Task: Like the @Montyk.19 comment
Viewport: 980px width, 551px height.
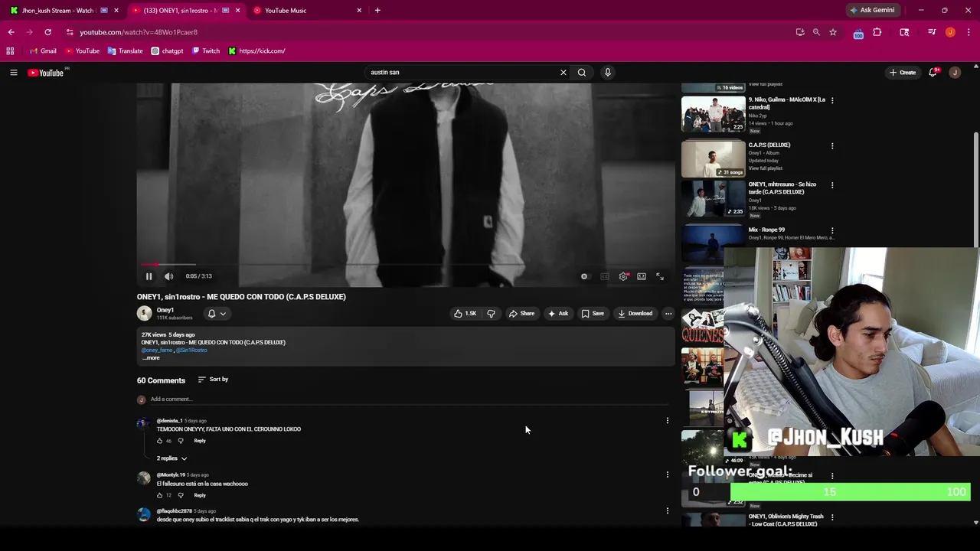Action: [159, 495]
